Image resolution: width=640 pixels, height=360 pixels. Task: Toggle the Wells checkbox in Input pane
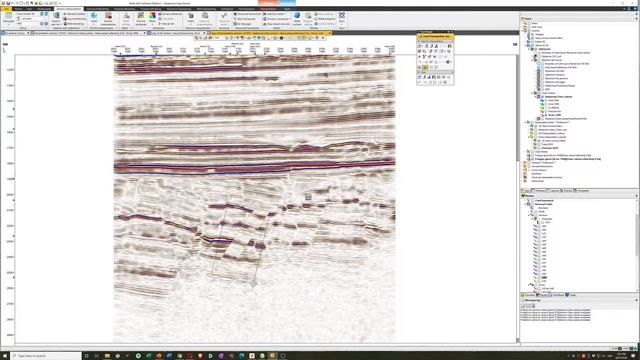coord(529,23)
